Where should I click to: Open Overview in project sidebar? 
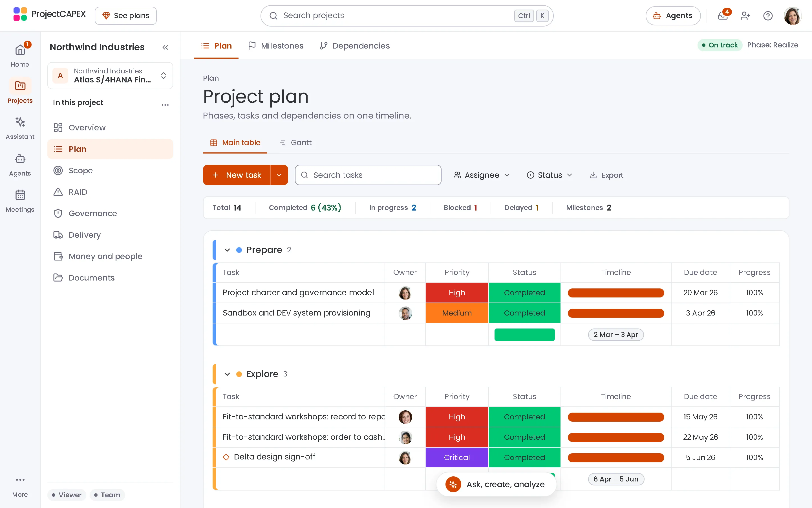(x=110, y=128)
